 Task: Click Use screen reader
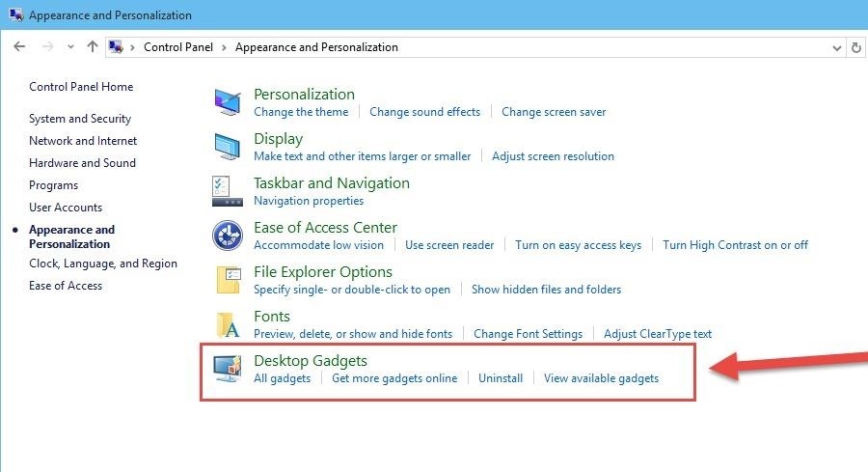pyautogui.click(x=449, y=245)
